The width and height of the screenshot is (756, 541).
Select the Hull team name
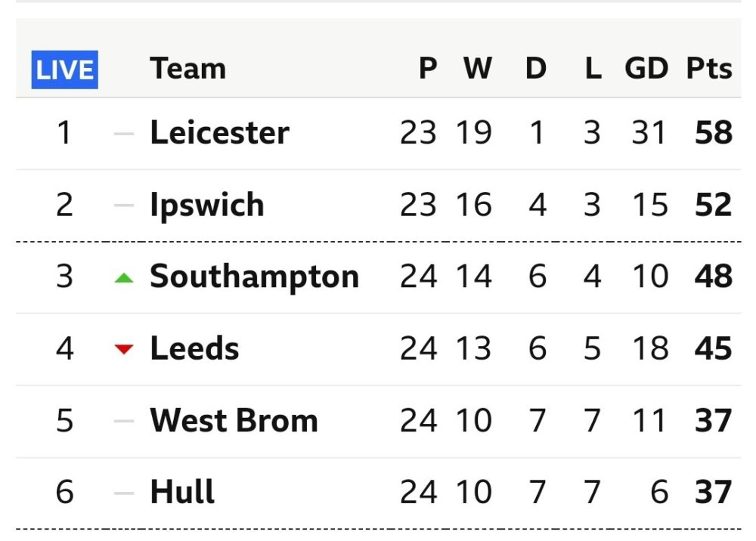182,493
